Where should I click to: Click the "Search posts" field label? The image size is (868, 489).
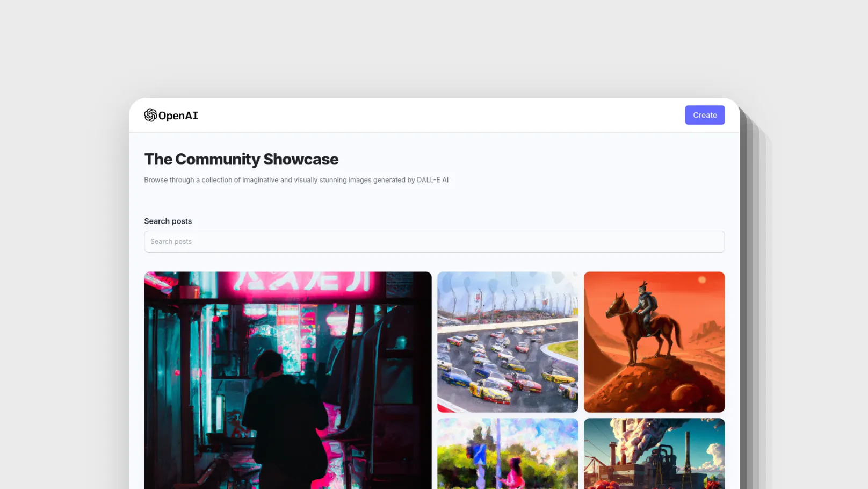[x=168, y=221]
